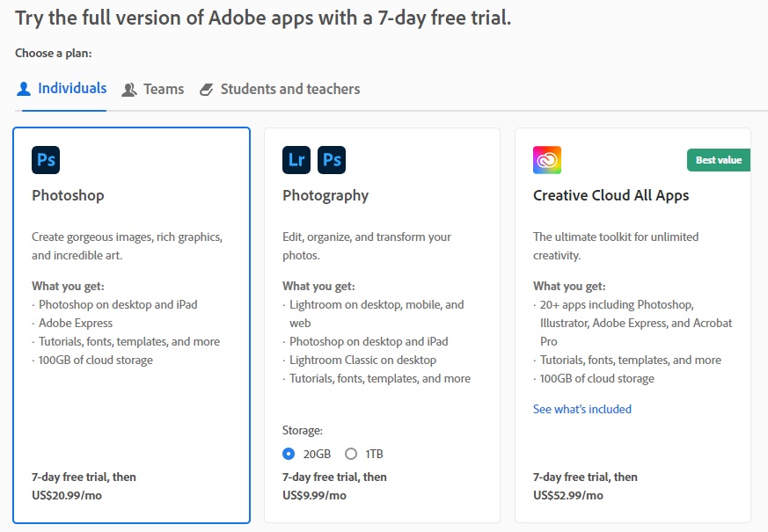
Task: Click the Students and teachers book icon
Action: point(206,90)
